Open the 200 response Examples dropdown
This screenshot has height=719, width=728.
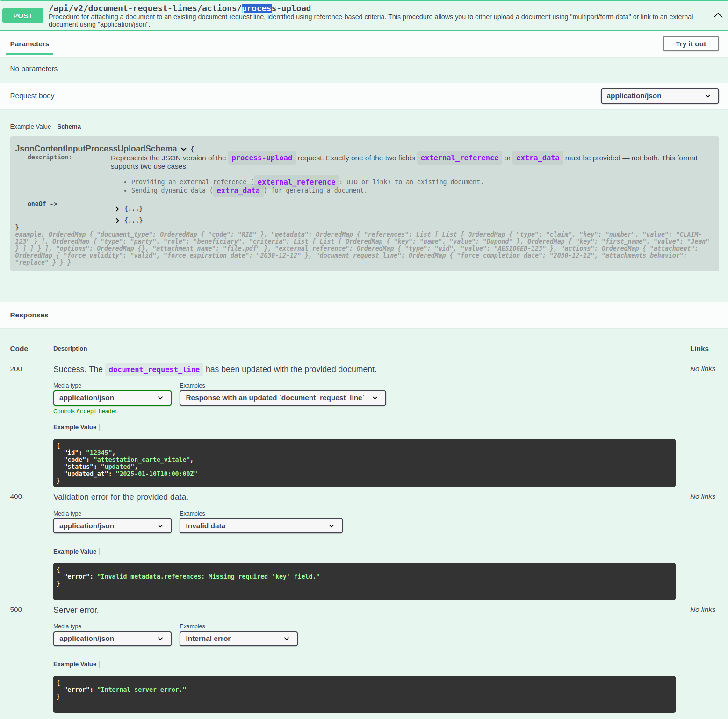click(x=282, y=398)
